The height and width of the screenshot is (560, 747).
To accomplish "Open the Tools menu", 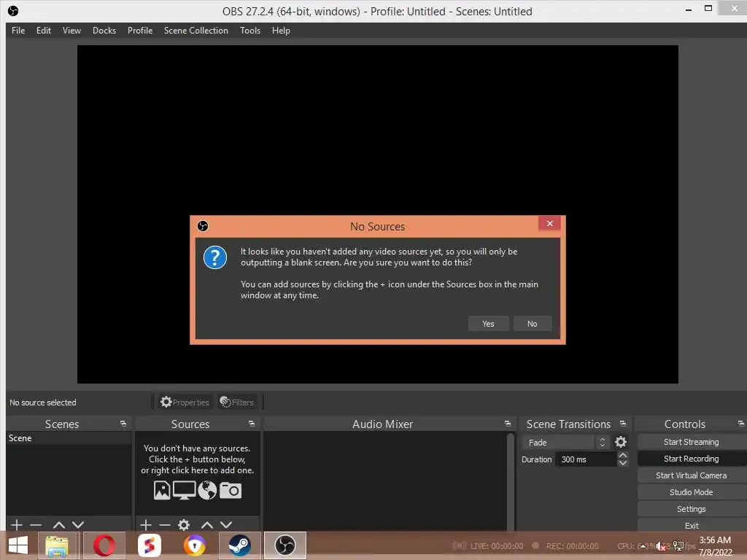I will coord(250,31).
